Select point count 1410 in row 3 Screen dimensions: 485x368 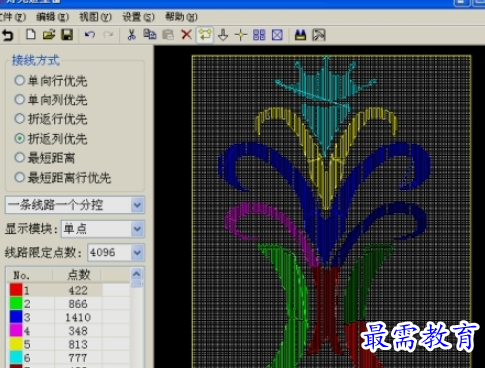(x=78, y=317)
